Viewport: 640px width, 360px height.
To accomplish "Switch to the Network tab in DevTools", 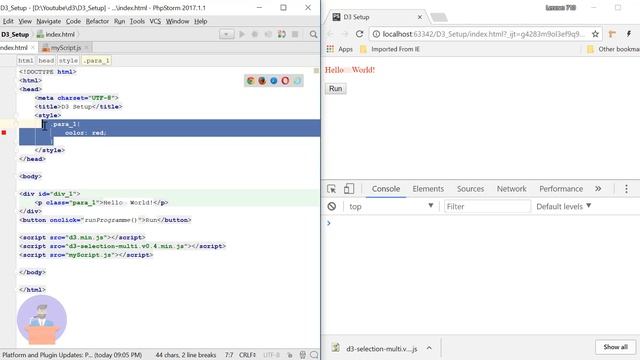I will 511,189.
